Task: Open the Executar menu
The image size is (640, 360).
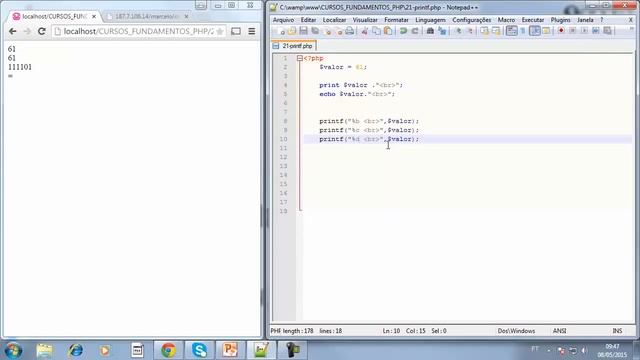Action: (x=533, y=20)
